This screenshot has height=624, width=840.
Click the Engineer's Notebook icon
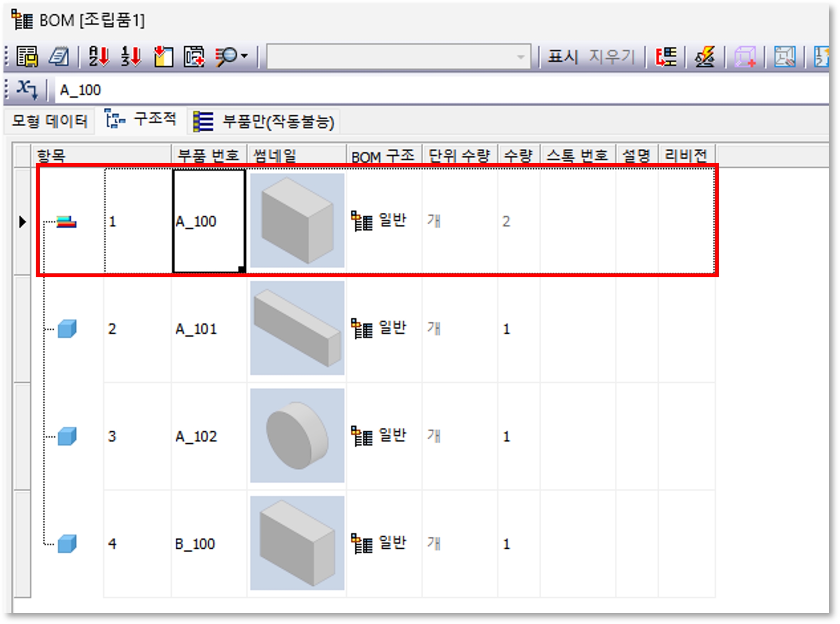[59, 57]
